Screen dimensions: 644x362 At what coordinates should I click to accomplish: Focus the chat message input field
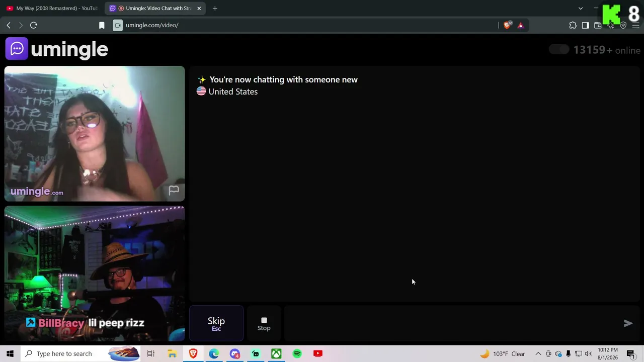click(x=453, y=323)
